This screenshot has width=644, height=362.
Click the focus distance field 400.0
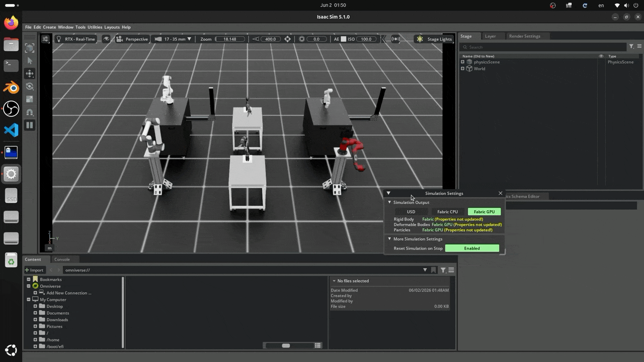tap(270, 39)
